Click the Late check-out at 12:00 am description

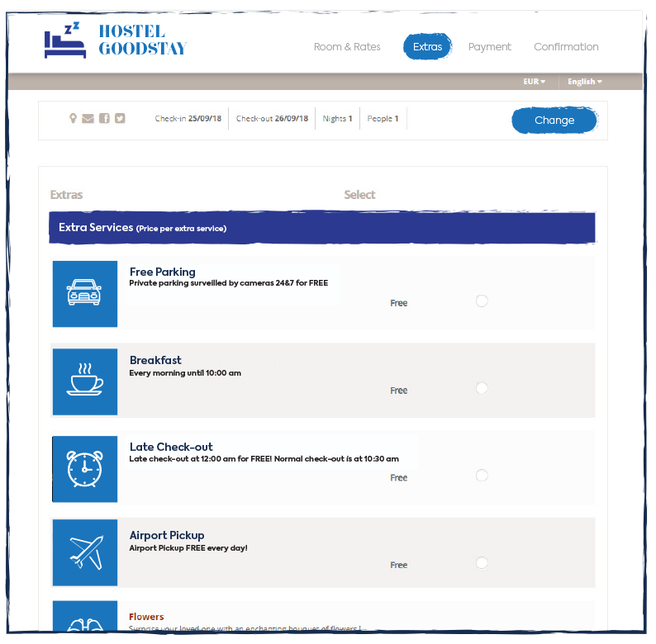pyautogui.click(x=264, y=459)
